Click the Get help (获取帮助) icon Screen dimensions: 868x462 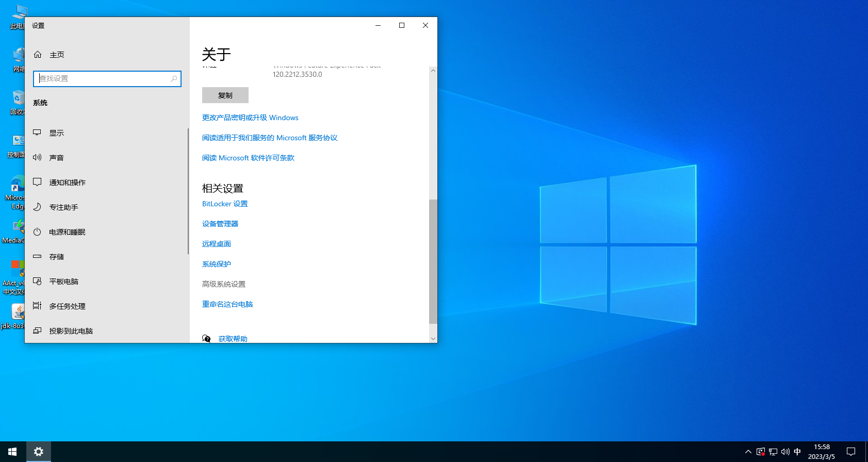206,339
